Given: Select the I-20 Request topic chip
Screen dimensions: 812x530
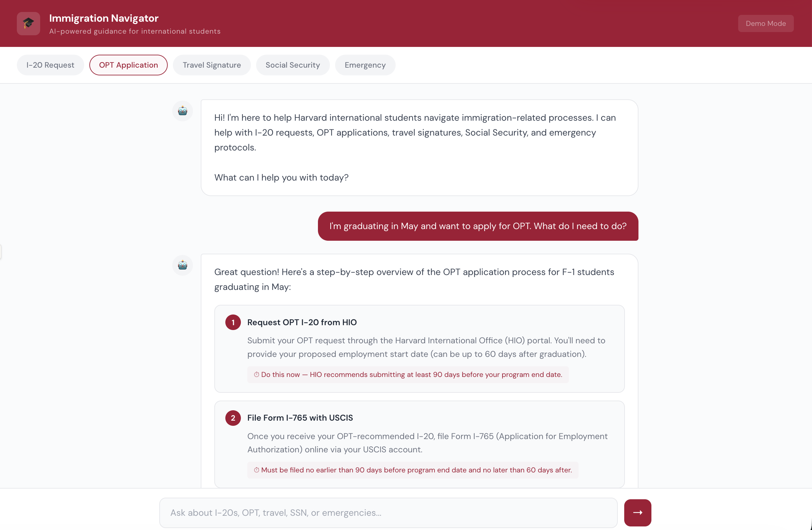Looking at the screenshot, I should pyautogui.click(x=50, y=65).
